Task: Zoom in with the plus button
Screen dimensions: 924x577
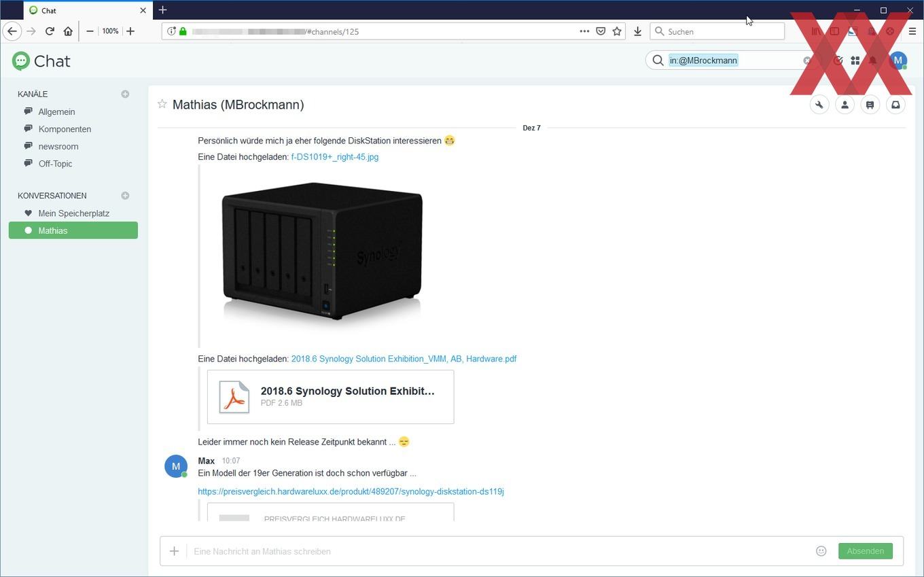Action: click(130, 31)
